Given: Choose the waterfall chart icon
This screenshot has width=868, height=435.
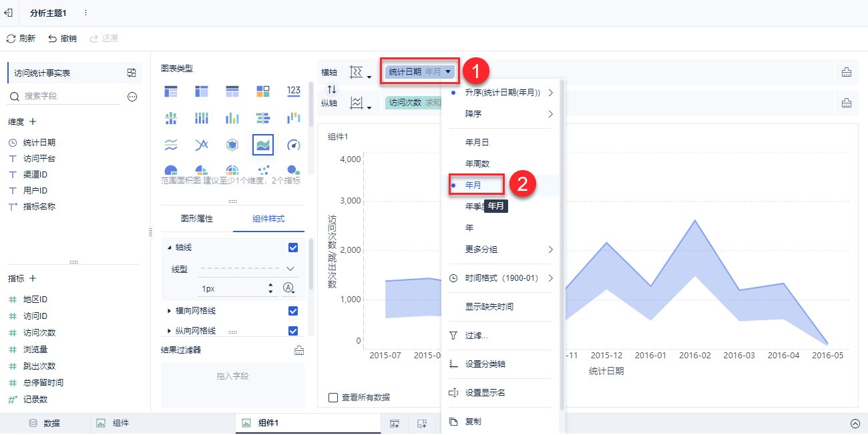Looking at the screenshot, I should pos(294,118).
